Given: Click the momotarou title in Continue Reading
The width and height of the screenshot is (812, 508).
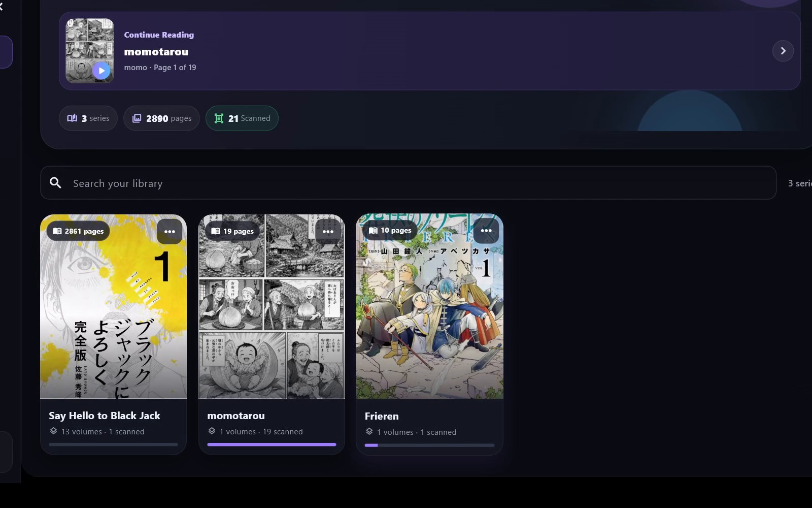Looking at the screenshot, I should [x=156, y=52].
